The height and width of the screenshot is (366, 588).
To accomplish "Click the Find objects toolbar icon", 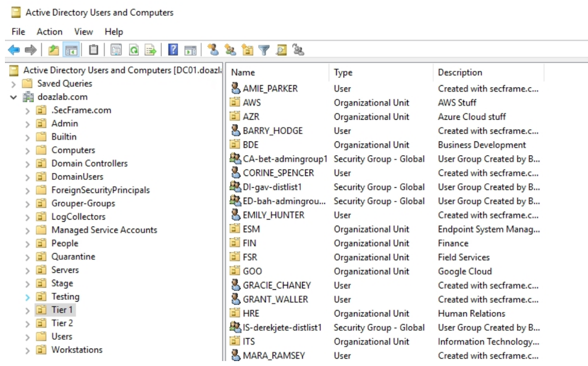I will coord(281,50).
